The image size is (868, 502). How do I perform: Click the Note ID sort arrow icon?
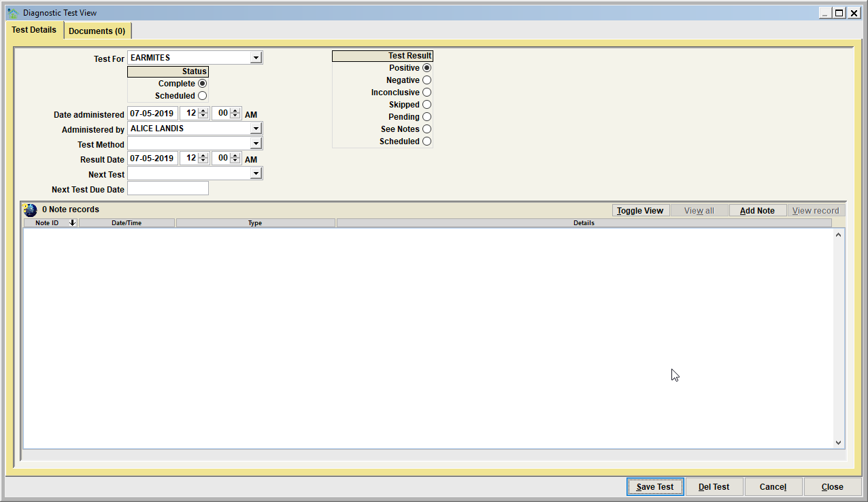point(72,222)
